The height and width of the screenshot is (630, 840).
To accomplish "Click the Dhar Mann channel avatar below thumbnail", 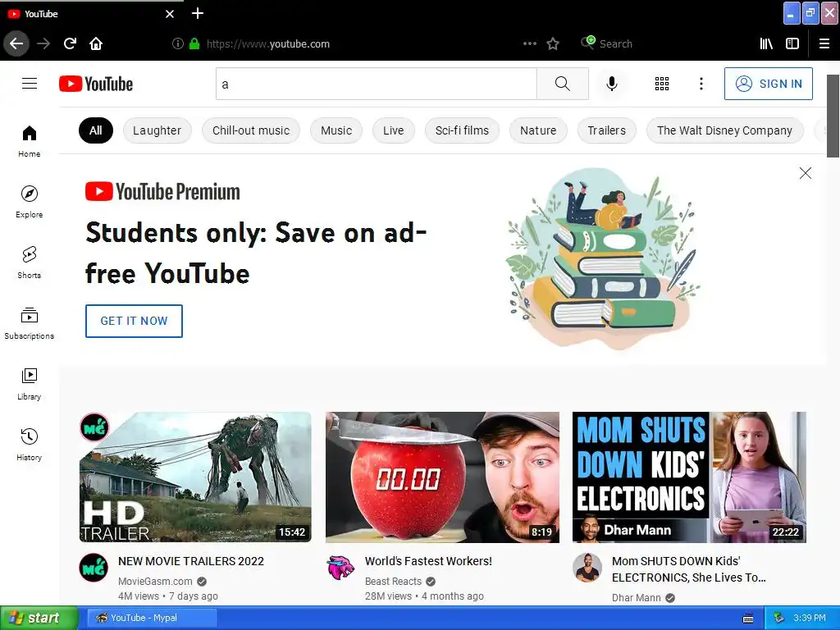I will (587, 568).
